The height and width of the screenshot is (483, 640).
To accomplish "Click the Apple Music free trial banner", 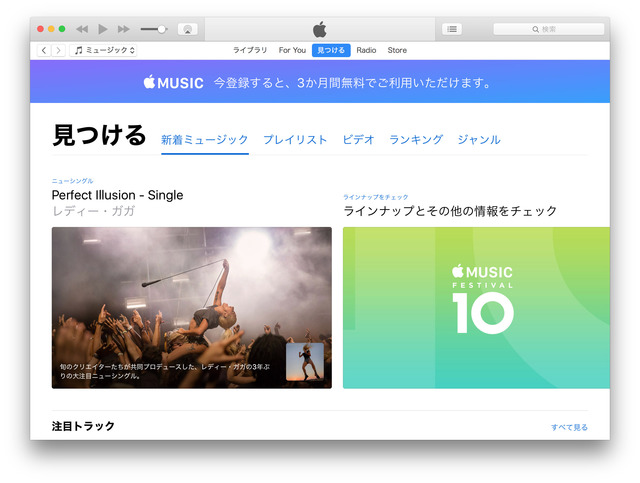I will coord(319,82).
